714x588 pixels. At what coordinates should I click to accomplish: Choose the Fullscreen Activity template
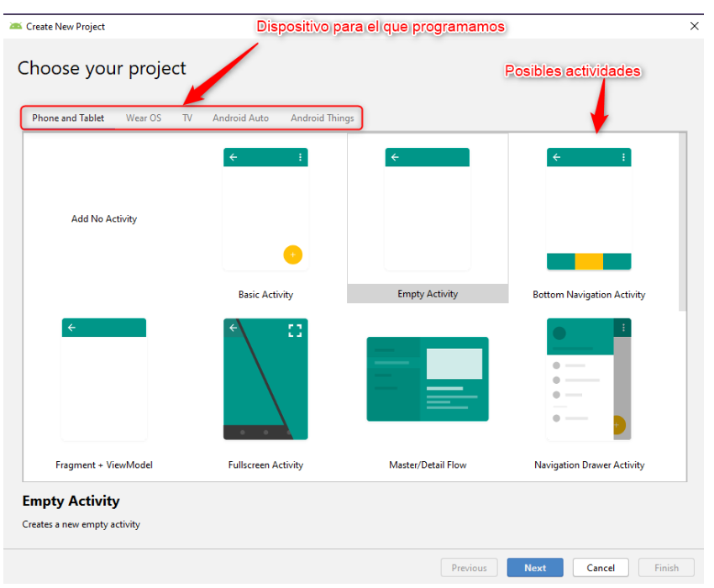(x=265, y=380)
